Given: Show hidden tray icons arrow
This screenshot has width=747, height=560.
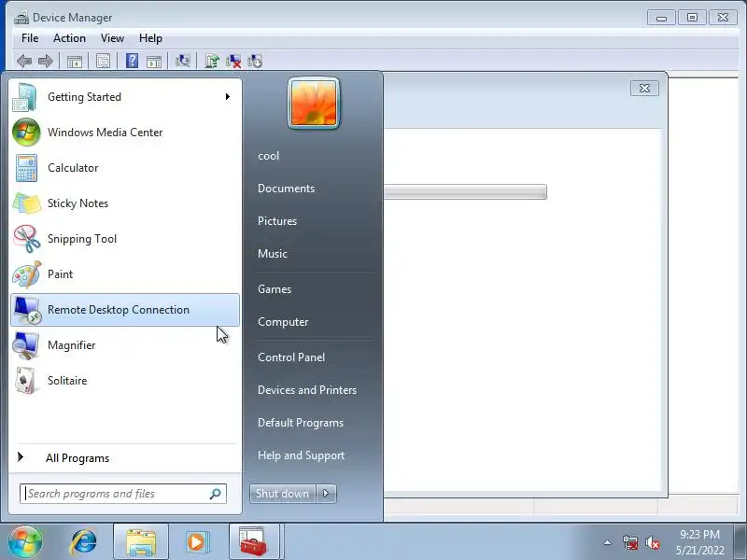Looking at the screenshot, I should [608, 542].
